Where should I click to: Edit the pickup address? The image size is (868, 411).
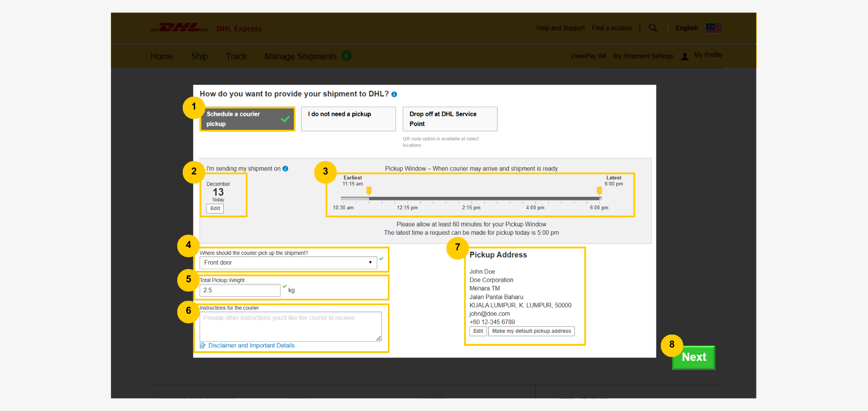(478, 331)
